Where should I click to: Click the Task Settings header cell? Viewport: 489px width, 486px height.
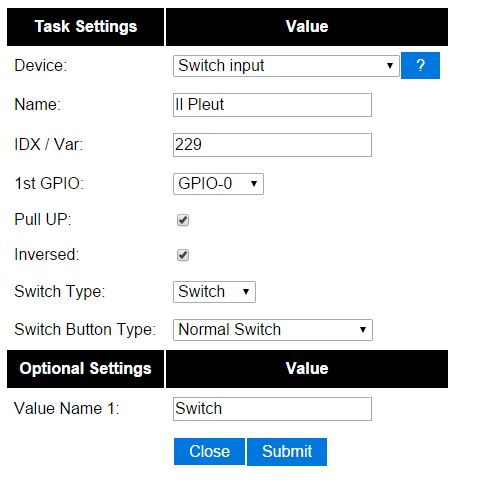tap(86, 27)
